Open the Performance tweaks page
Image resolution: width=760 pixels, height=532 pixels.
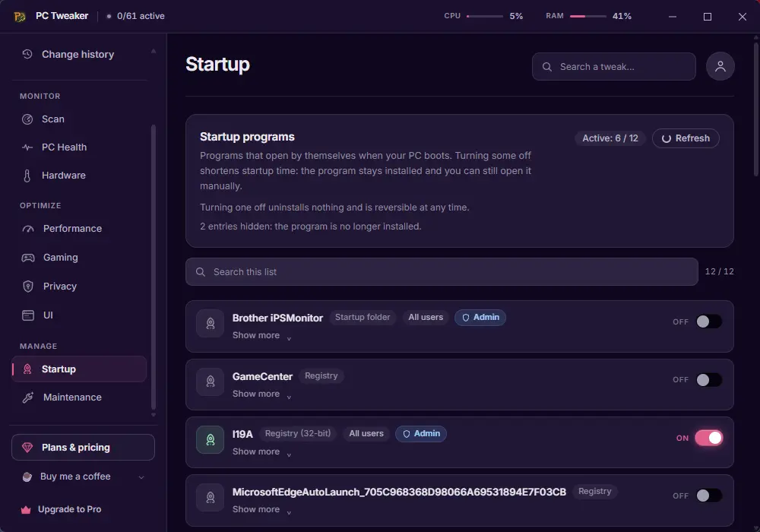(79, 229)
